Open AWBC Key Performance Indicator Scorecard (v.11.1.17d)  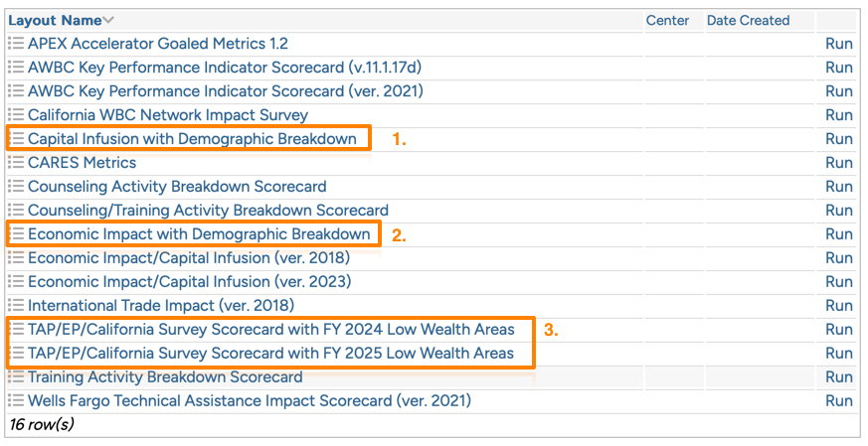coord(224,68)
